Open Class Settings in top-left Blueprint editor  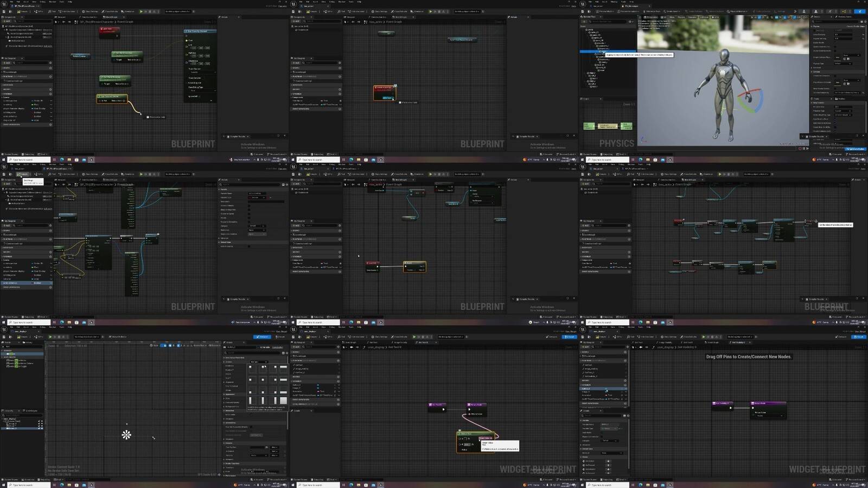point(90,11)
